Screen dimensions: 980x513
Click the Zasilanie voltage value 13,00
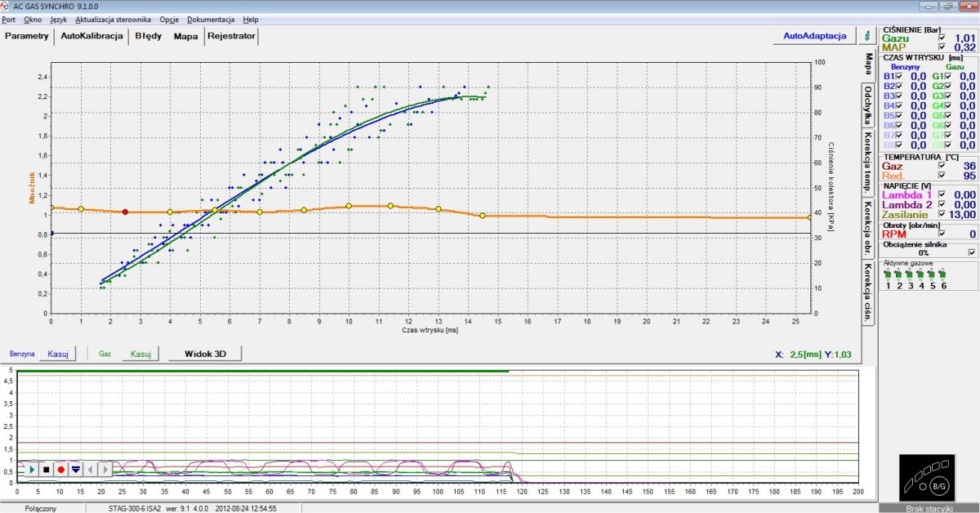coord(963,214)
